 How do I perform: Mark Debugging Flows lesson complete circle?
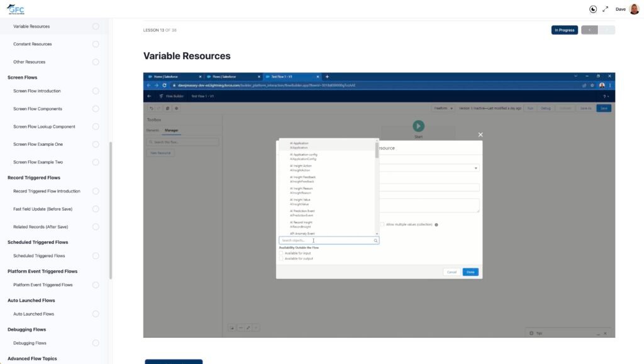tap(96, 343)
